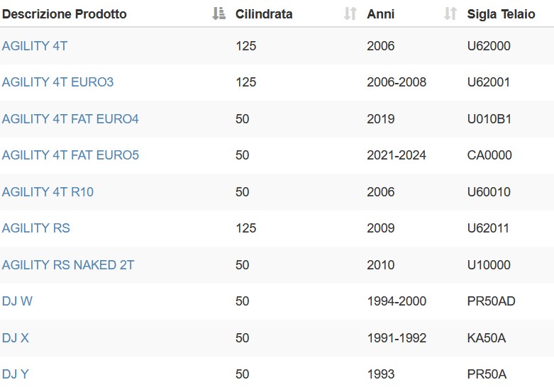Click the Cilindrata column header text

coord(264,14)
